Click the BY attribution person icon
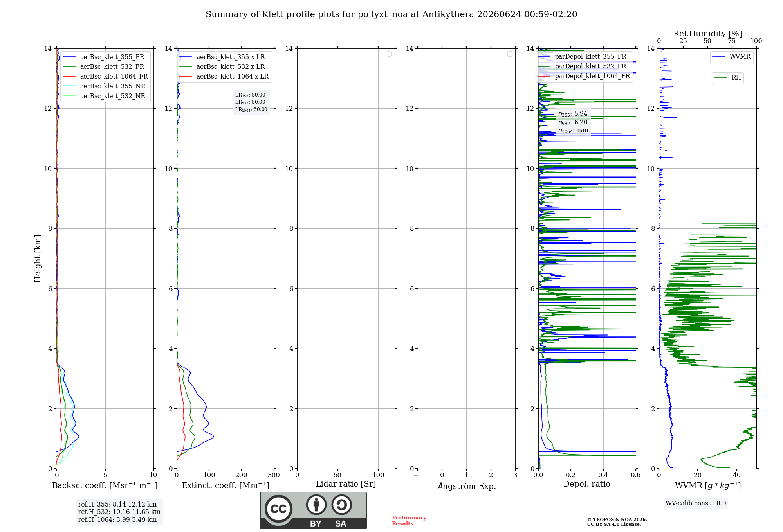 coord(316,505)
